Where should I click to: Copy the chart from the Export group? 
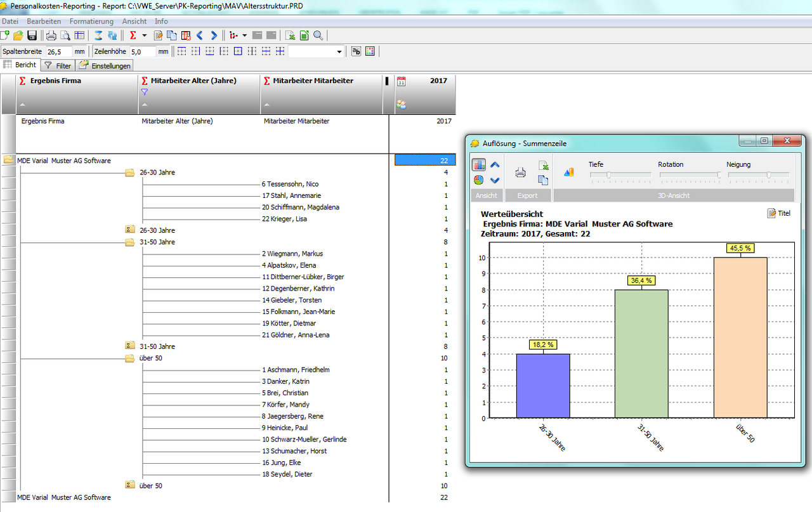coord(543,180)
